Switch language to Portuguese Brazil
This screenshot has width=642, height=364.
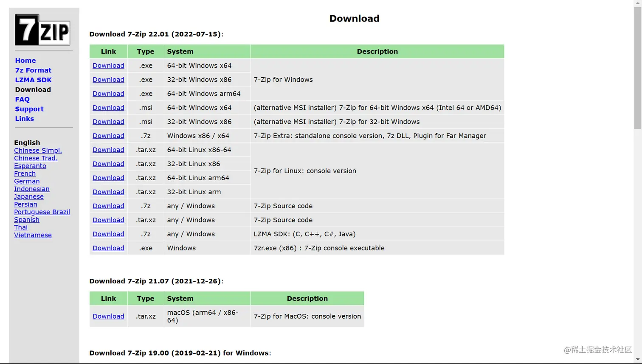click(x=42, y=212)
